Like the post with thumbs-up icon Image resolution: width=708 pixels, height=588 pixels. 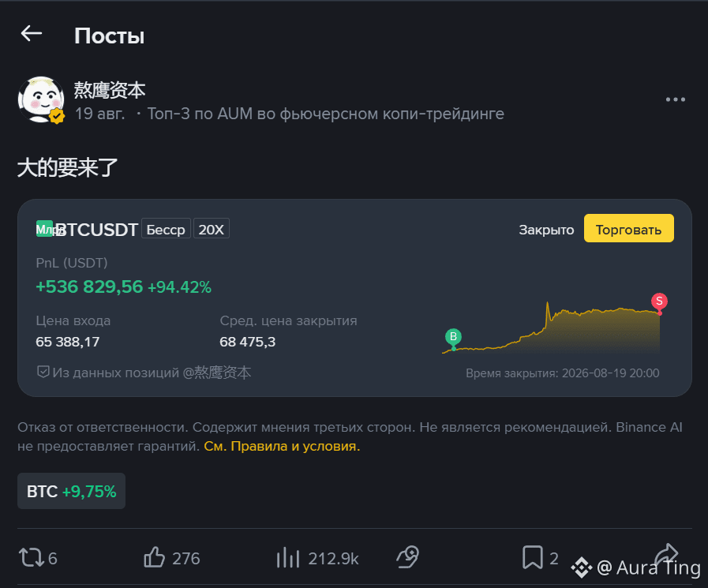[154, 557]
